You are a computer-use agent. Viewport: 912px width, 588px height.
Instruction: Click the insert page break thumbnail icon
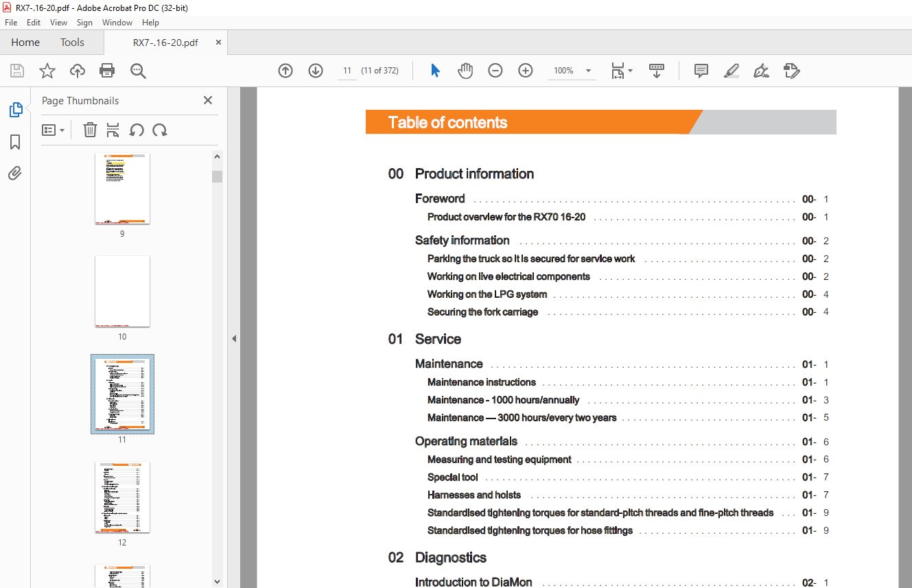tap(113, 130)
